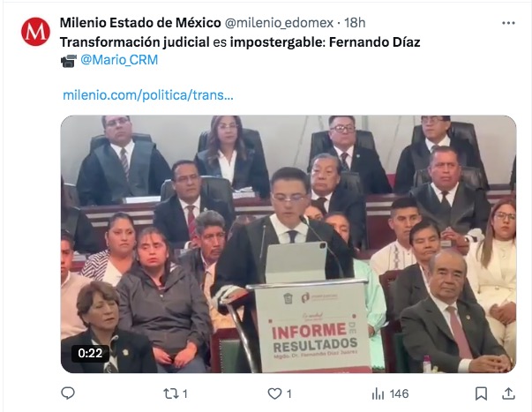Open the tweet's three-dot more menu
This screenshot has width=532, height=412.
(508, 23)
